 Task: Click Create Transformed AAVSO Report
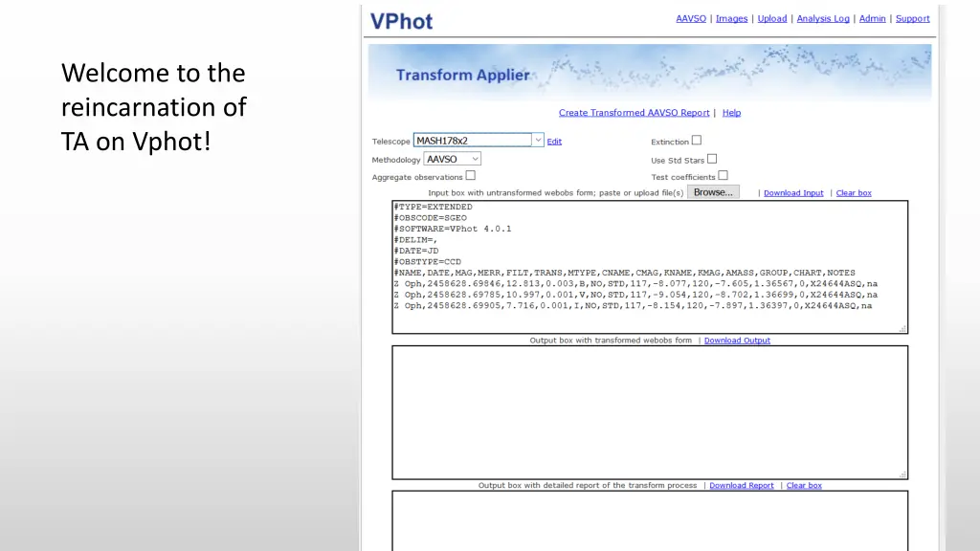click(634, 113)
